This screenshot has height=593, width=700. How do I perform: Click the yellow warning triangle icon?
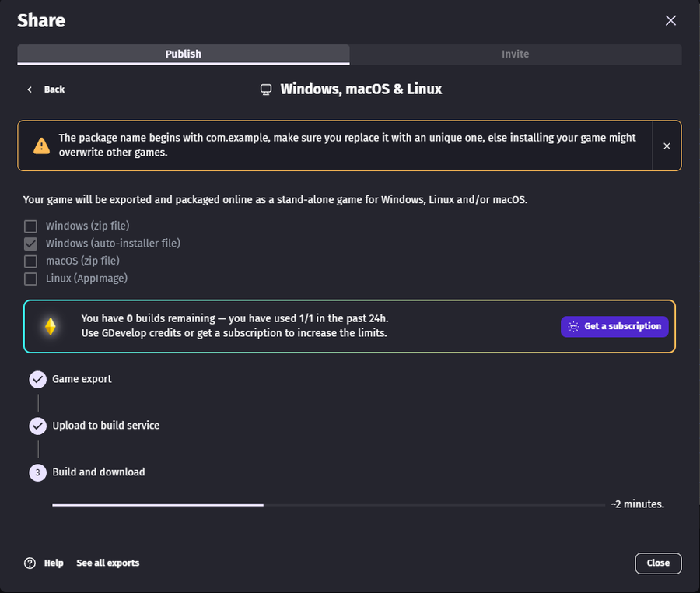point(41,146)
